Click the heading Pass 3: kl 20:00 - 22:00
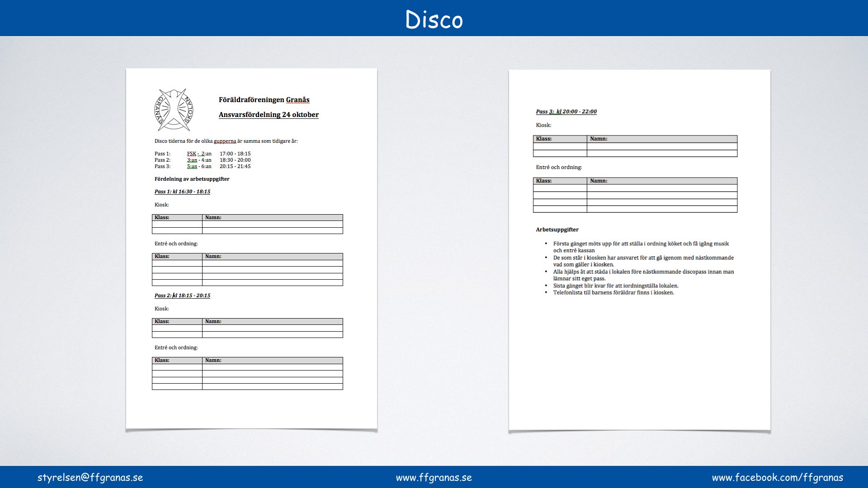Image resolution: width=868 pixels, height=488 pixels. coord(566,112)
